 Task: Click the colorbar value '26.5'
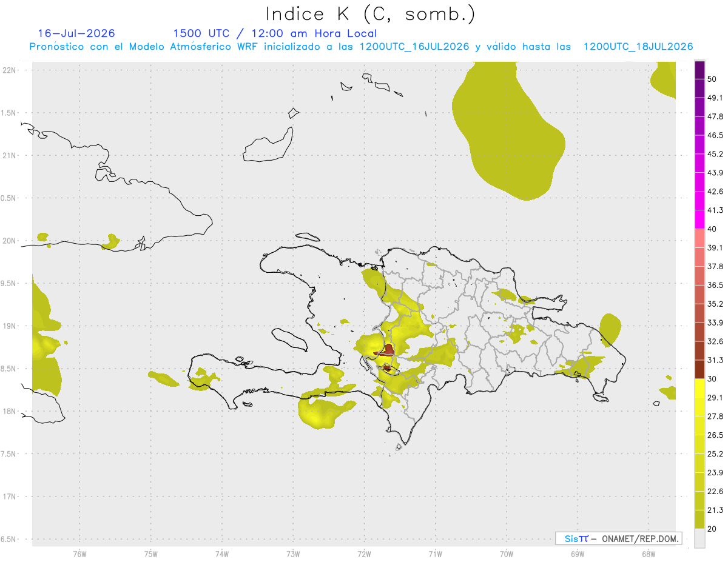tap(715, 435)
